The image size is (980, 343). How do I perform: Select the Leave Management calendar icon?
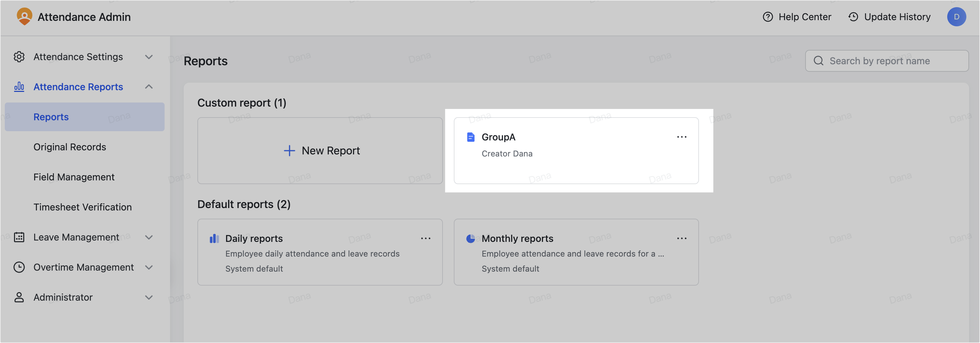pyautogui.click(x=19, y=237)
